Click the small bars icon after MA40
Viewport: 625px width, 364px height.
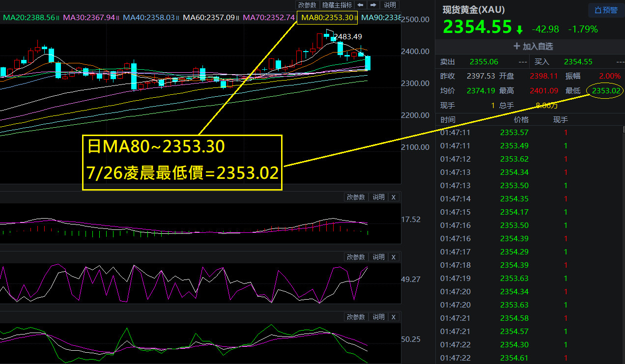point(178,18)
